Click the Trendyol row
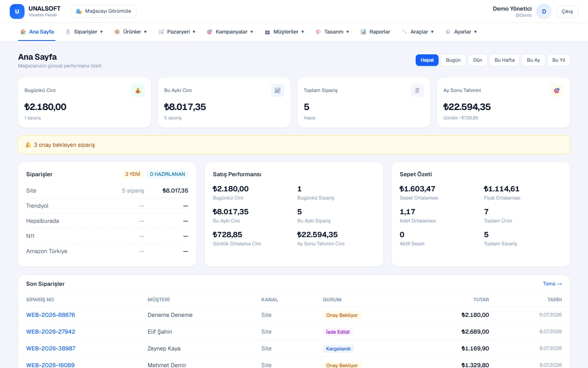Viewport: 588px width, 368px height. 107,206
